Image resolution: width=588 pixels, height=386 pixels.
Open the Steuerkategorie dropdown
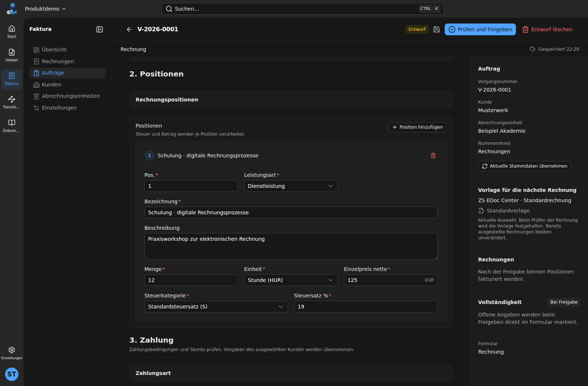(216, 307)
